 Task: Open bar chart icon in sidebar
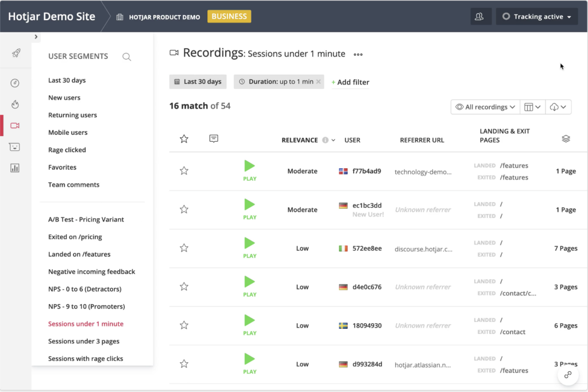14,168
